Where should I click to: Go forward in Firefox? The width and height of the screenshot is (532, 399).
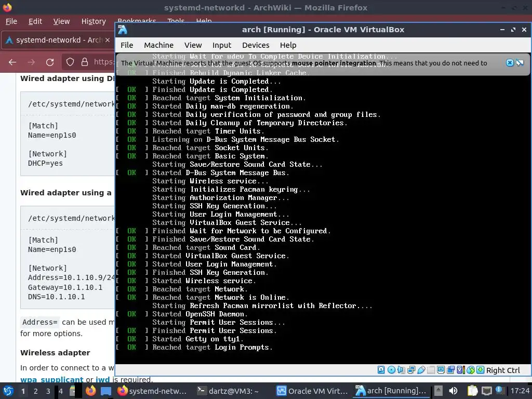31,62
